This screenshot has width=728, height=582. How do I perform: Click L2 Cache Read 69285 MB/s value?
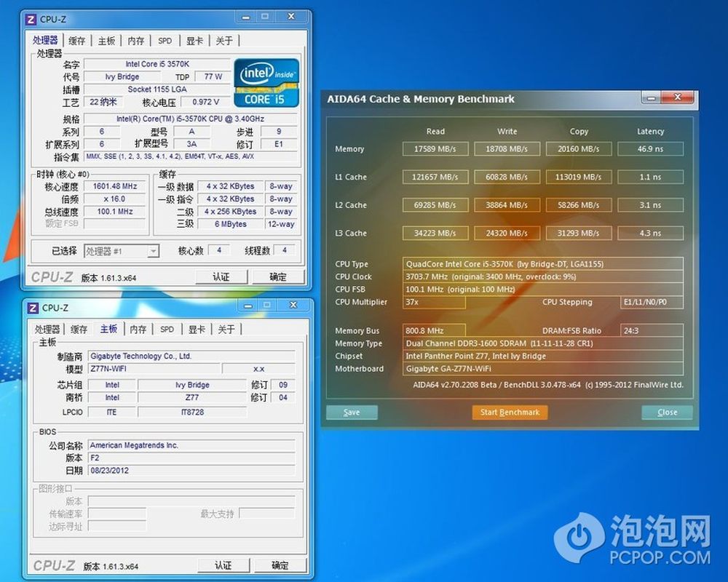(x=435, y=205)
